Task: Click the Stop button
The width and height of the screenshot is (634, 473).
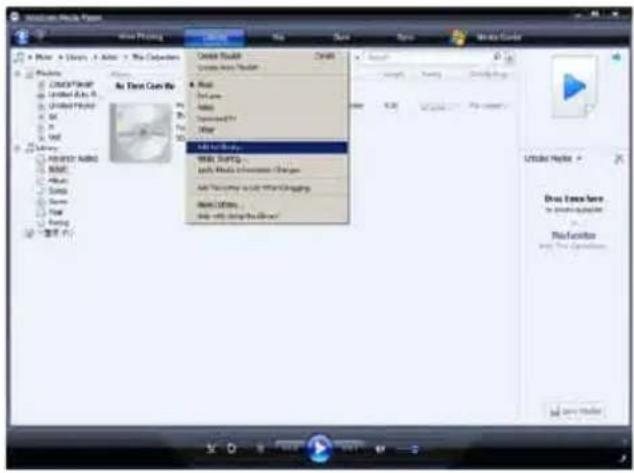Action: click(260, 449)
